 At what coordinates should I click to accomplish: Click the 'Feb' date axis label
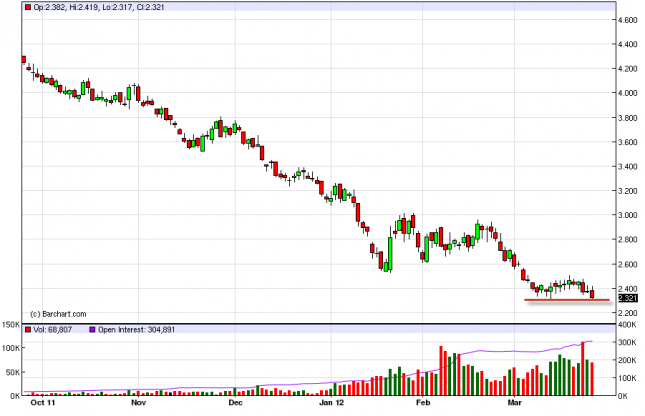coord(423,402)
